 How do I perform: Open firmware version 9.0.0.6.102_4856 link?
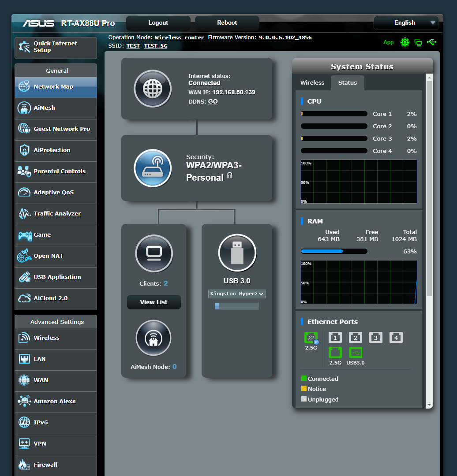[x=285, y=37]
